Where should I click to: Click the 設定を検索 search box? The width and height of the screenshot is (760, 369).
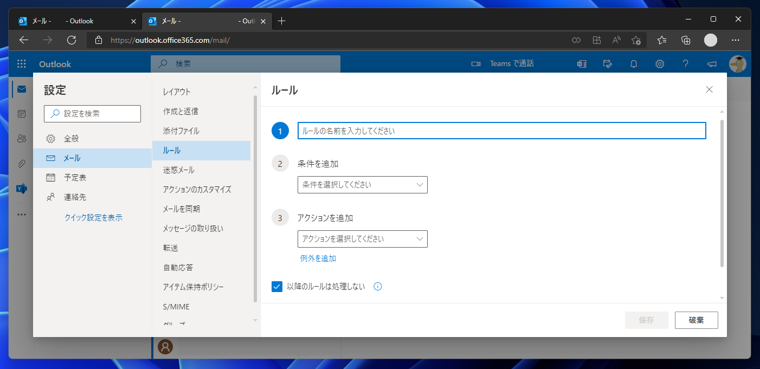point(93,113)
